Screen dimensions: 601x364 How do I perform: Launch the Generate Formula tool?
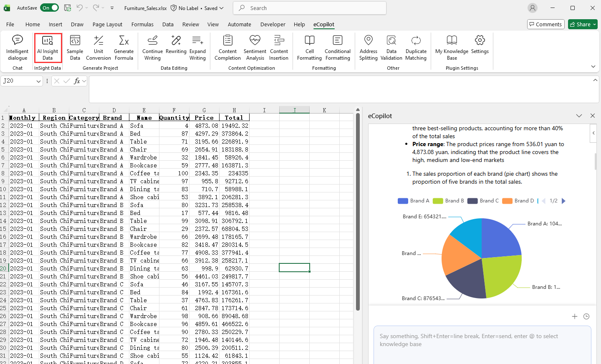tap(124, 48)
